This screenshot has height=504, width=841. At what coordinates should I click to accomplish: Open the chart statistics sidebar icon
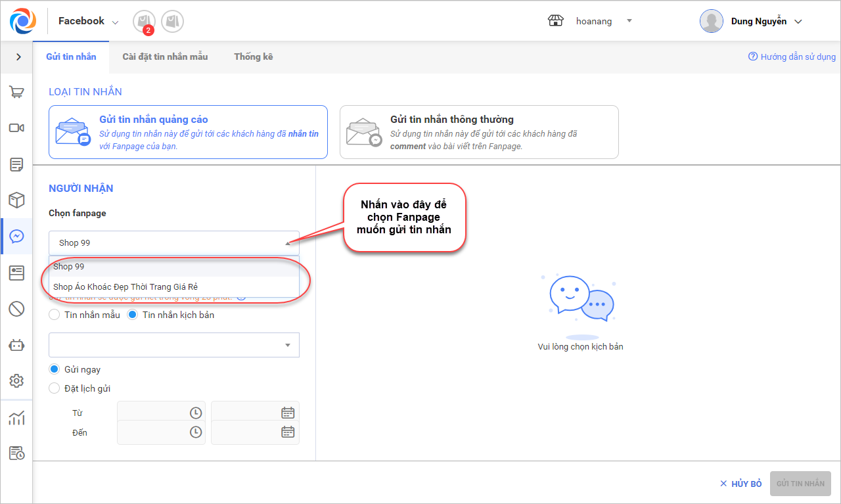(16, 418)
